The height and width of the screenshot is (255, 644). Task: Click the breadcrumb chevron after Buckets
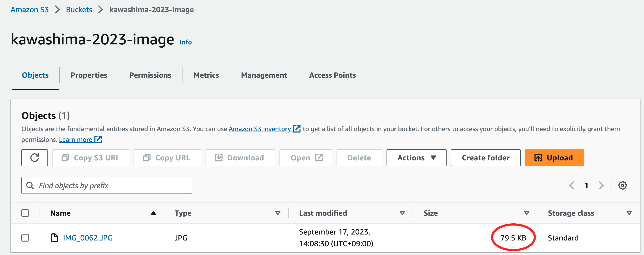point(100,9)
